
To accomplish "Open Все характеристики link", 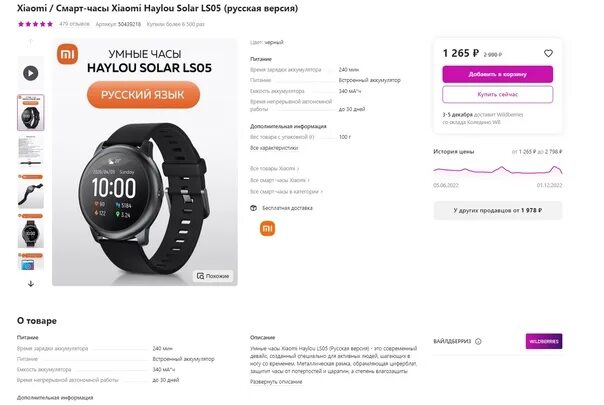I will 274,148.
